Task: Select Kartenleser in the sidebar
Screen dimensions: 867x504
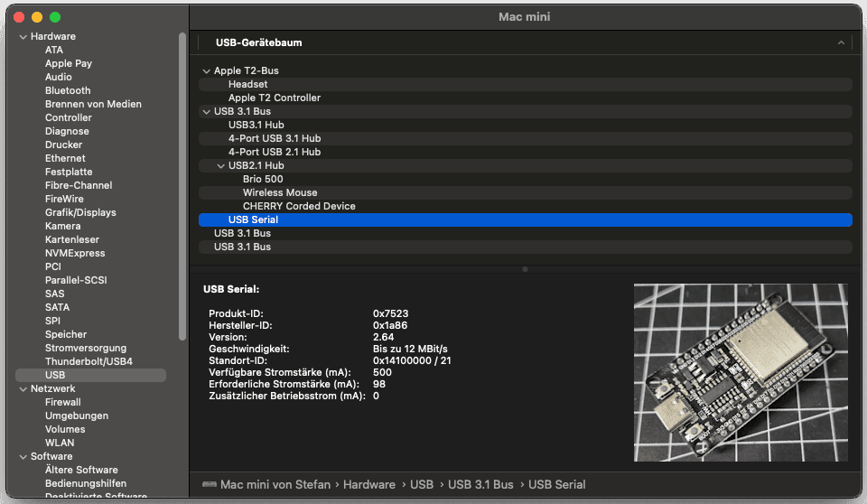Action: [x=72, y=239]
